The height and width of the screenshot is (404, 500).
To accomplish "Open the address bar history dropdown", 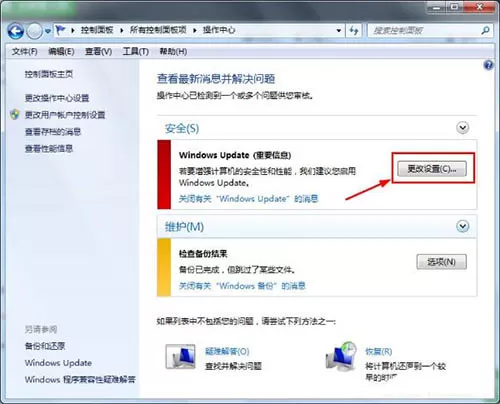I will pyautogui.click(x=339, y=31).
